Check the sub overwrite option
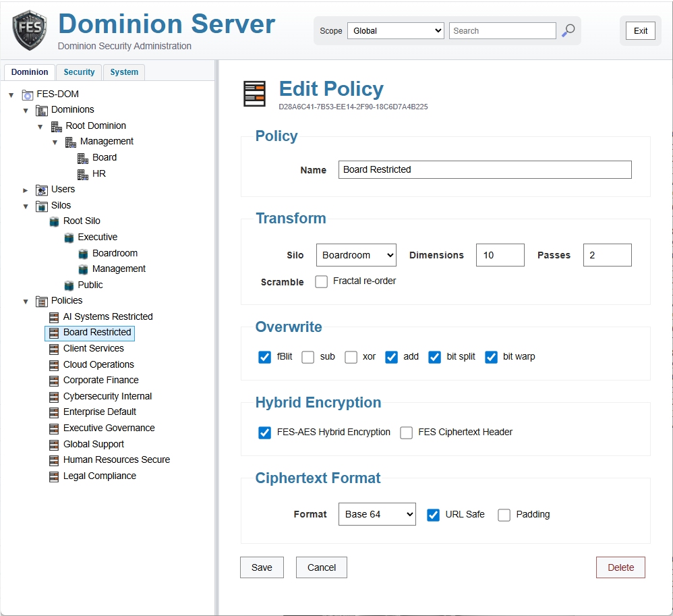The height and width of the screenshot is (616, 673). tap(308, 357)
